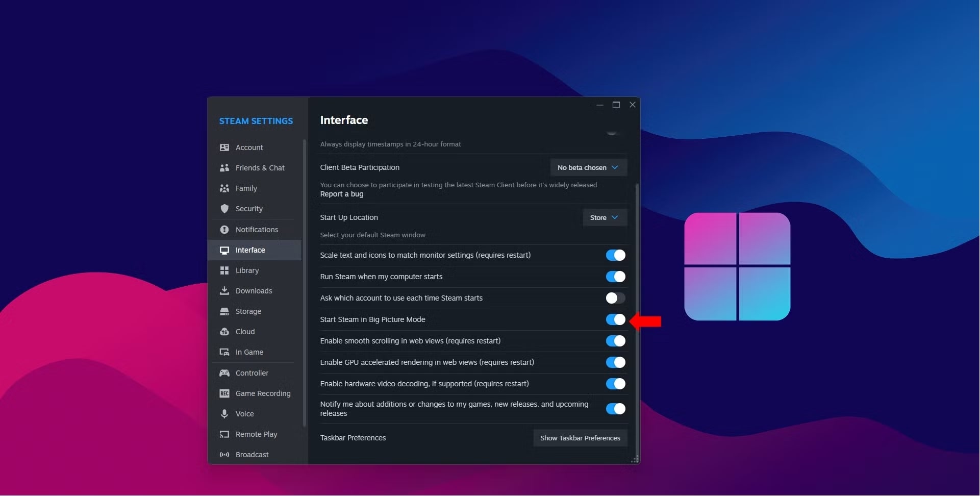Click the Account icon in the sidebar
Image resolution: width=980 pixels, height=496 pixels.
click(x=224, y=147)
